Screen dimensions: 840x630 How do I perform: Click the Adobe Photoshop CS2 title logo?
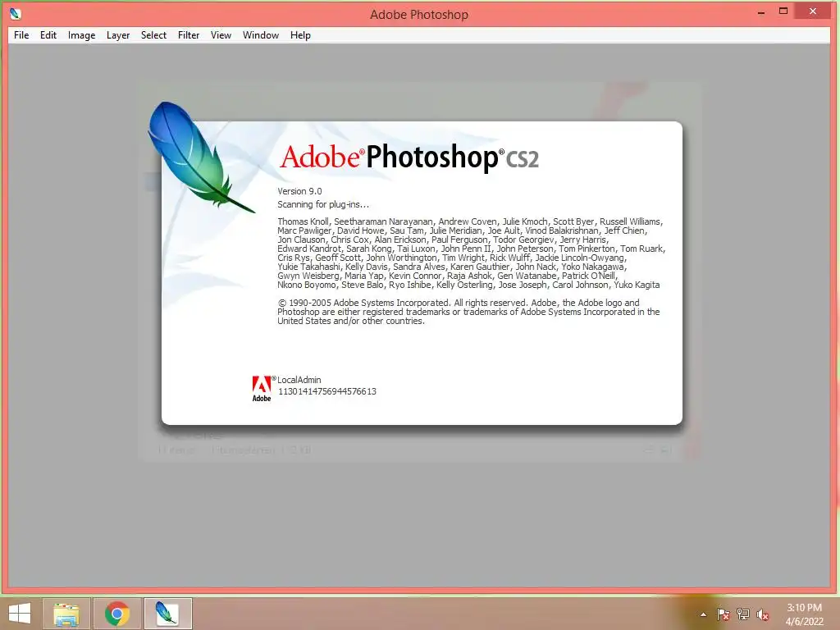tap(409, 157)
